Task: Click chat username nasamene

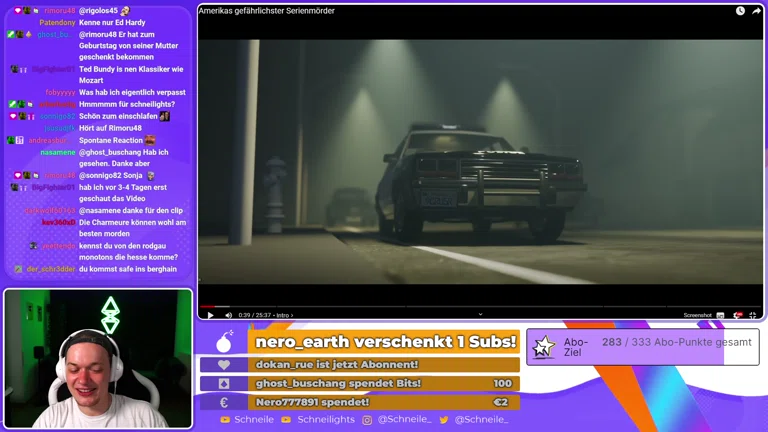Action: click(58, 152)
